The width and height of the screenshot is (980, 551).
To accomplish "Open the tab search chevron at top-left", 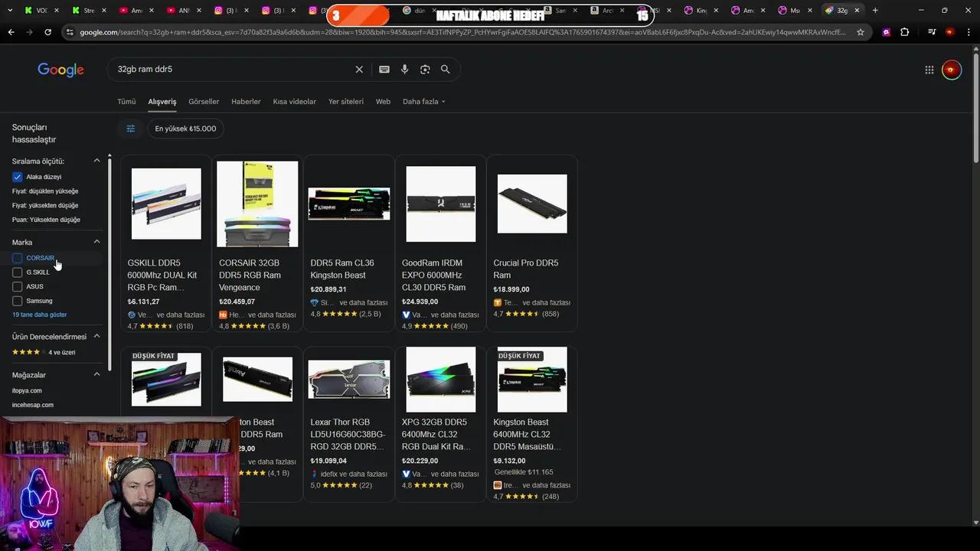I will (x=9, y=11).
